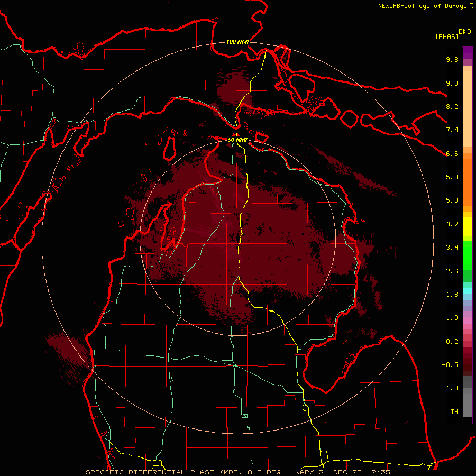This screenshot has width=476, height=476.
Task: Click the "12:35" timestamp in the caption
Action: [x=379, y=472]
